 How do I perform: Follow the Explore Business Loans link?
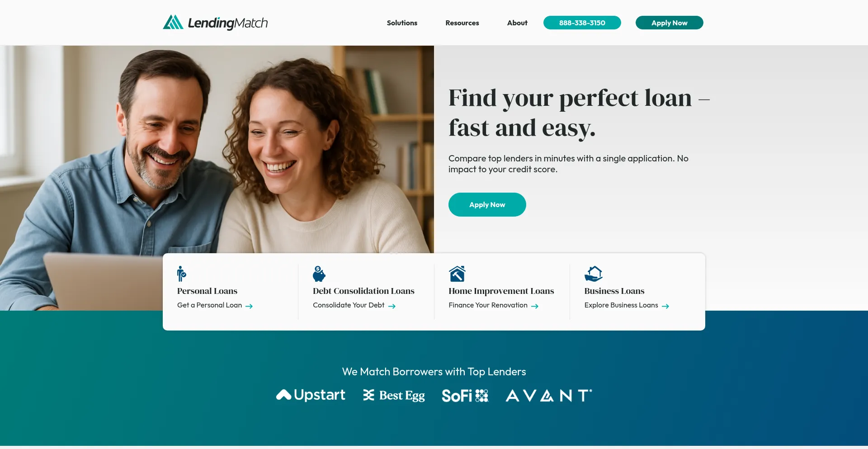[x=627, y=305]
